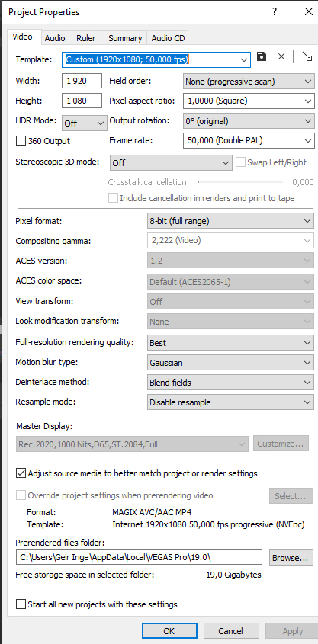The height and width of the screenshot is (644, 318).
Task: Open the Resample mode dropdown
Action: point(230,402)
